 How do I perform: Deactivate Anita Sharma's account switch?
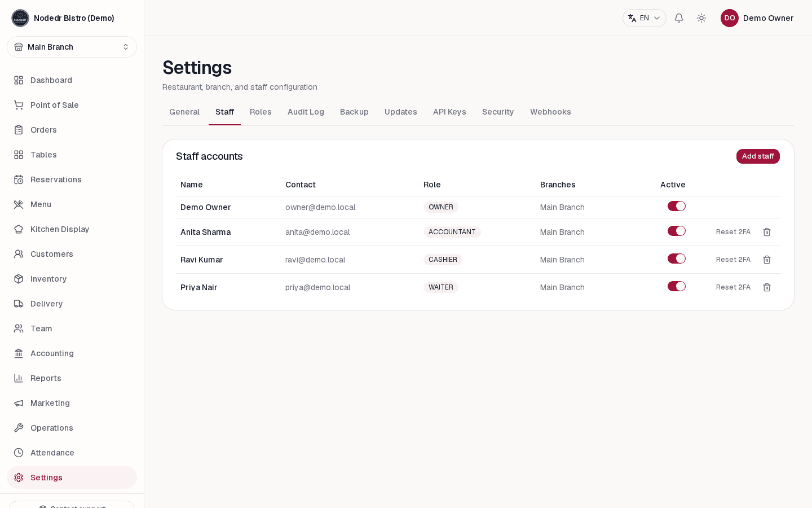677,231
